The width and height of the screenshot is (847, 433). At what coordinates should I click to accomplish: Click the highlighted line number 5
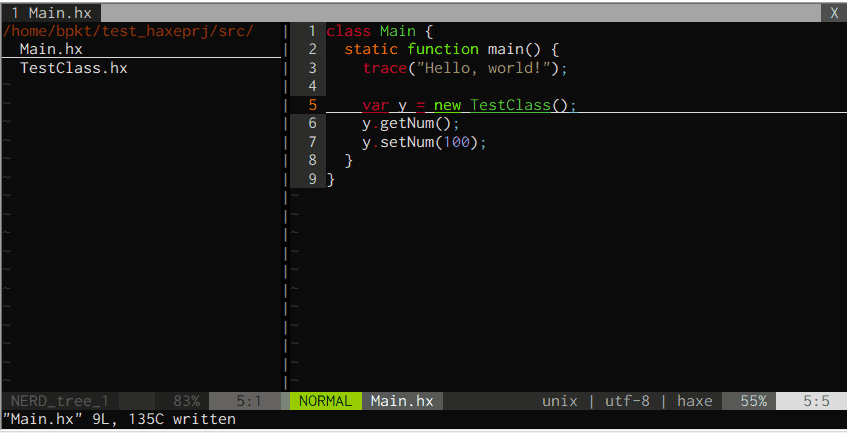tap(312, 105)
